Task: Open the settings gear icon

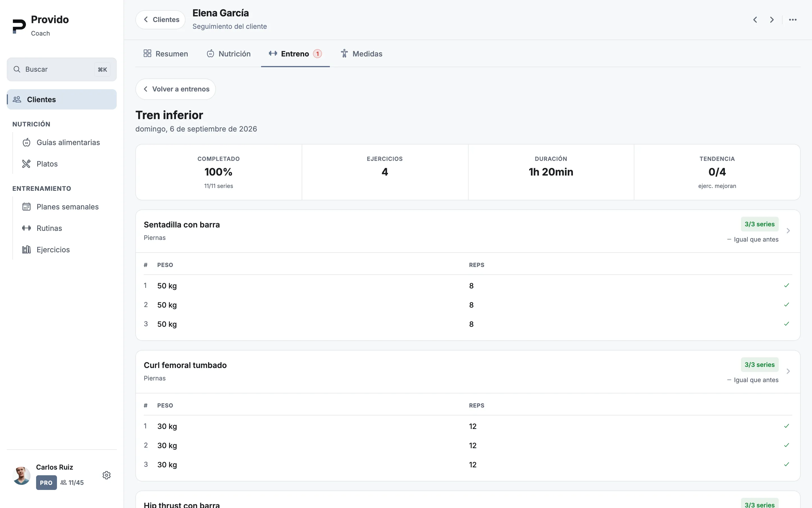Action: [107, 475]
